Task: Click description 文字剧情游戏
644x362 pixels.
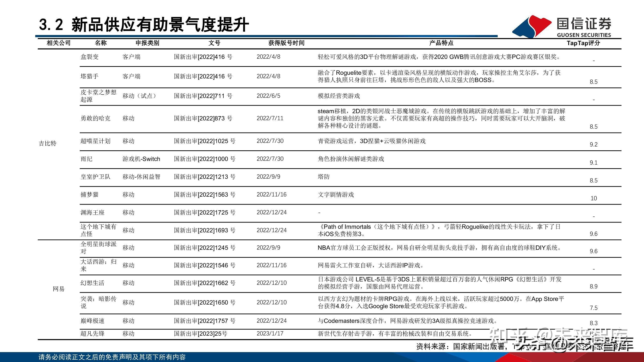Action: coord(336,195)
